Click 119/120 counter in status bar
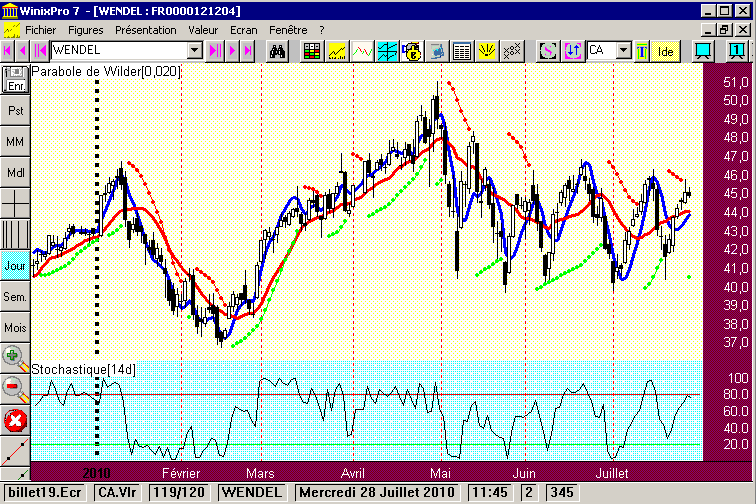This screenshot has width=756, height=504. point(179,492)
